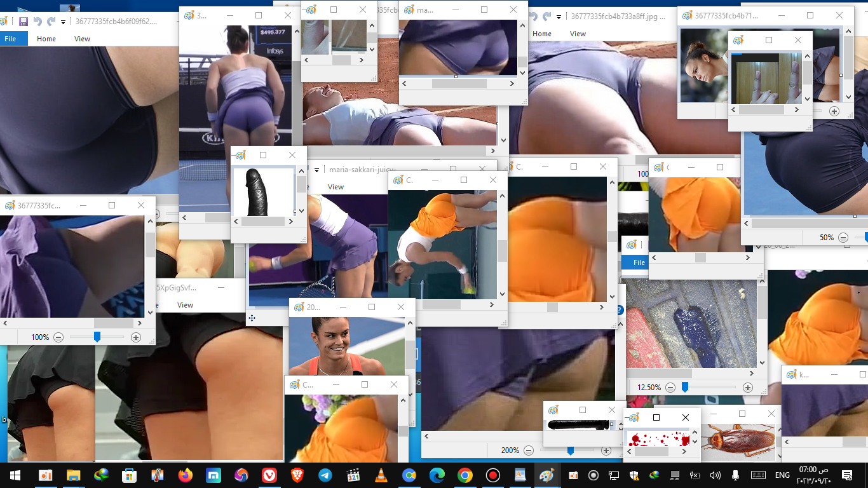Open the File tab in the 36777335fcb4b6f09f62 window
The height and width of the screenshot is (488, 868).
(11, 39)
